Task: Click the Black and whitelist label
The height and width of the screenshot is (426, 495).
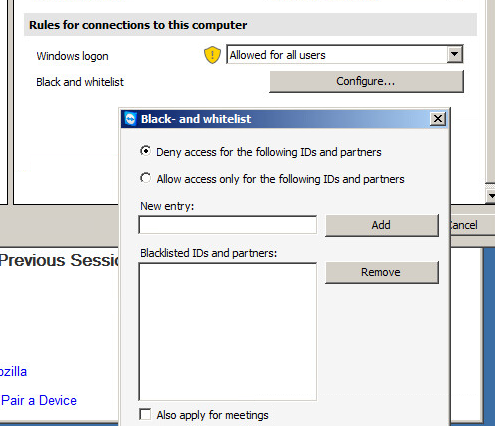Action: (80, 82)
